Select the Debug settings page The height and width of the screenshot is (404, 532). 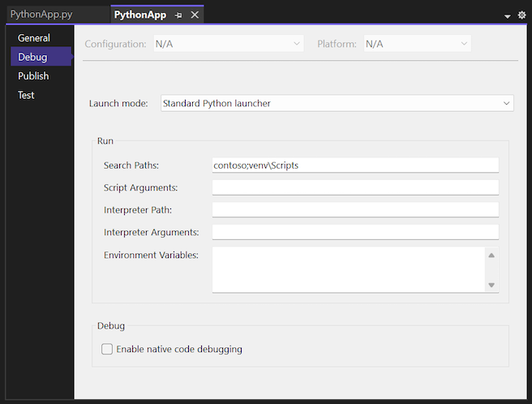33,57
